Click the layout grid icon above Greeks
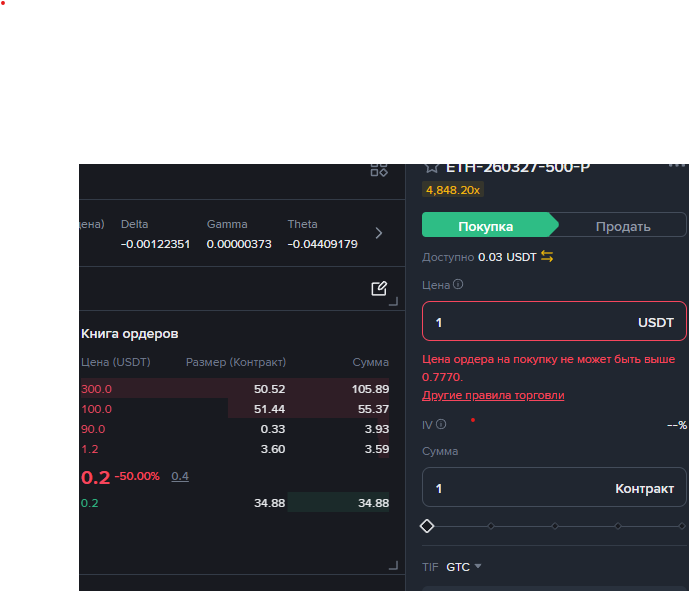Image resolution: width=689 pixels, height=591 pixels. [x=379, y=170]
